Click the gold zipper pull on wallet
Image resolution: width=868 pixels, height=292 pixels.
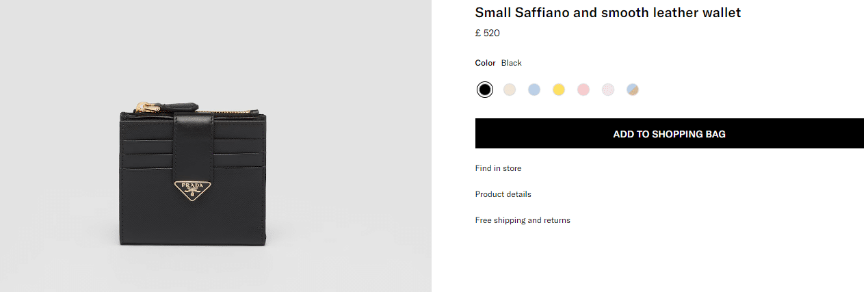[144, 107]
